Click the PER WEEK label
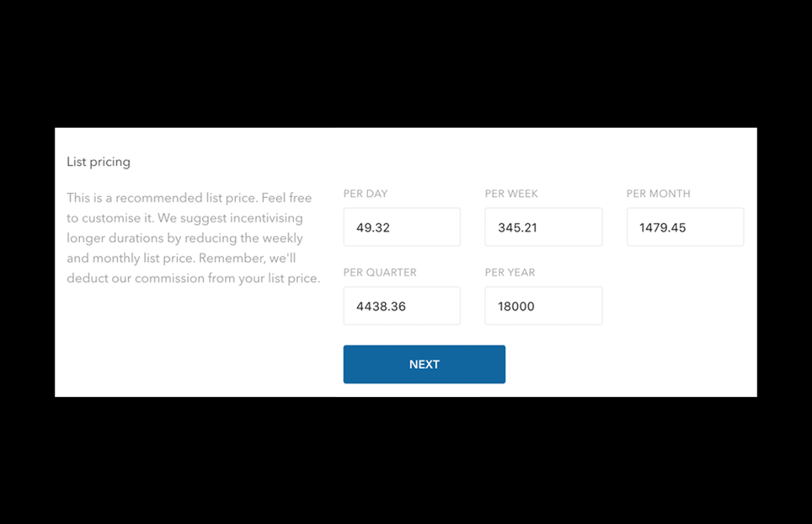 [511, 193]
